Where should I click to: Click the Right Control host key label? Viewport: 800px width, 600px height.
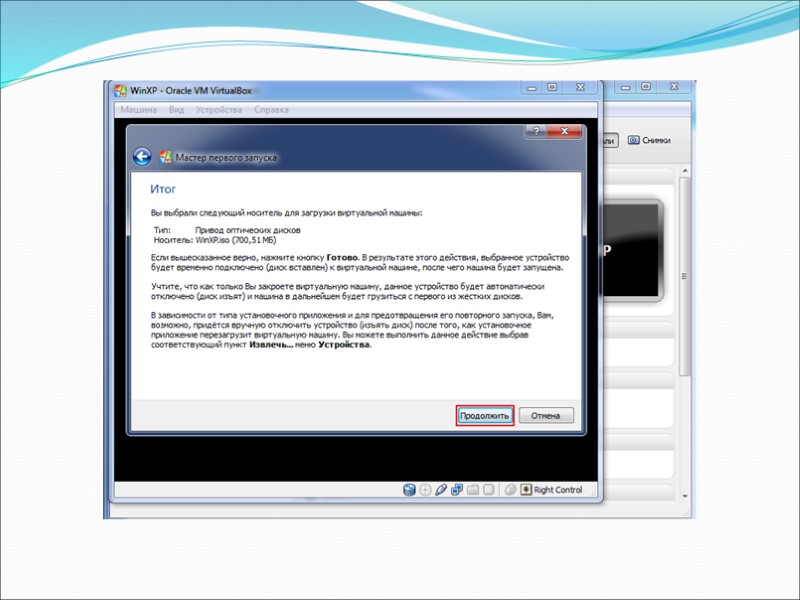click(558, 490)
